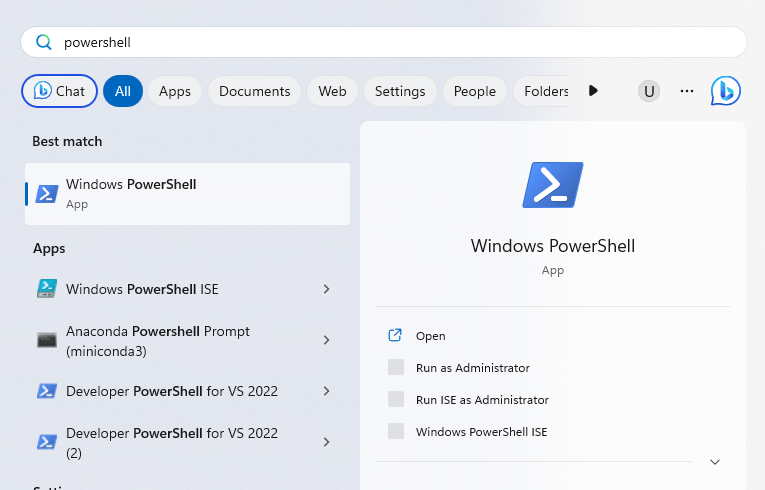
Task: Select first Developer PowerShell for VS 2022
Action: click(x=187, y=391)
